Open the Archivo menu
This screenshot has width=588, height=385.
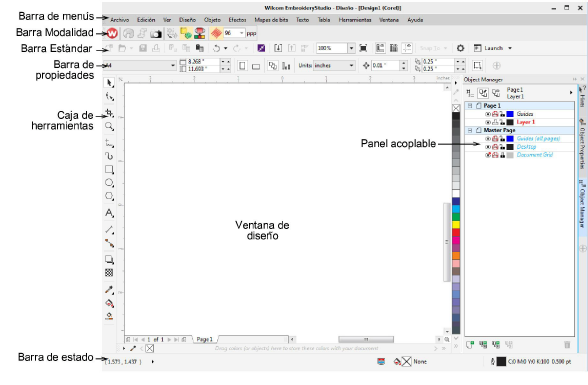tap(120, 20)
